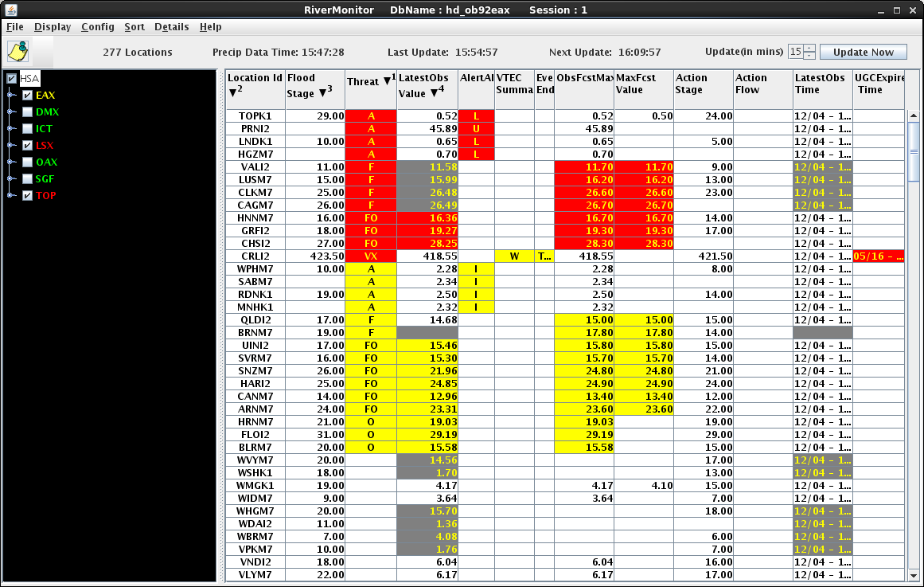The height and width of the screenshot is (587, 924).
Task: Click the LatestObs Value sort arrow
Action: 435,93
